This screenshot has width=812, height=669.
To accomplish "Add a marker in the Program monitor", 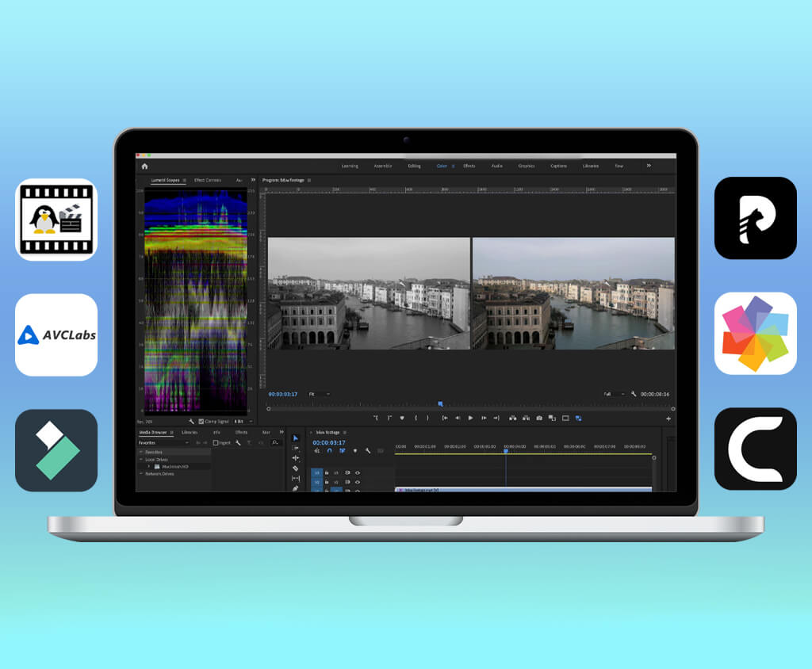I will click(x=402, y=418).
